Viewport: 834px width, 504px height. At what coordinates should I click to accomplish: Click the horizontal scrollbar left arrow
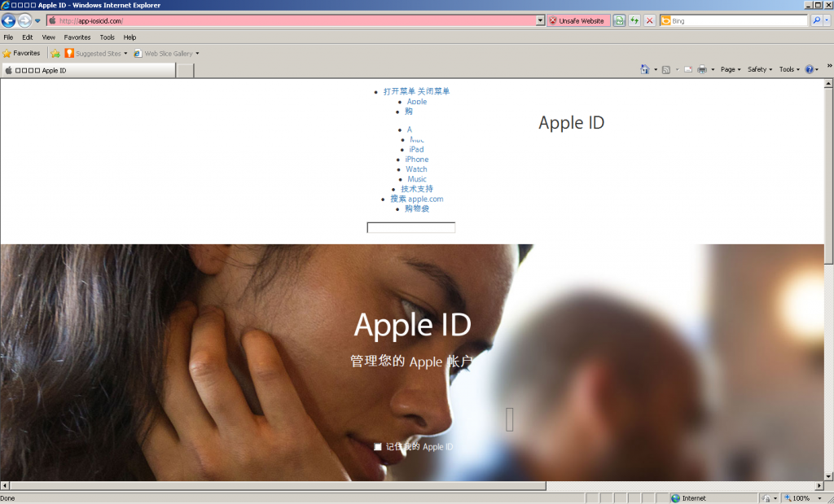pyautogui.click(x=5, y=485)
